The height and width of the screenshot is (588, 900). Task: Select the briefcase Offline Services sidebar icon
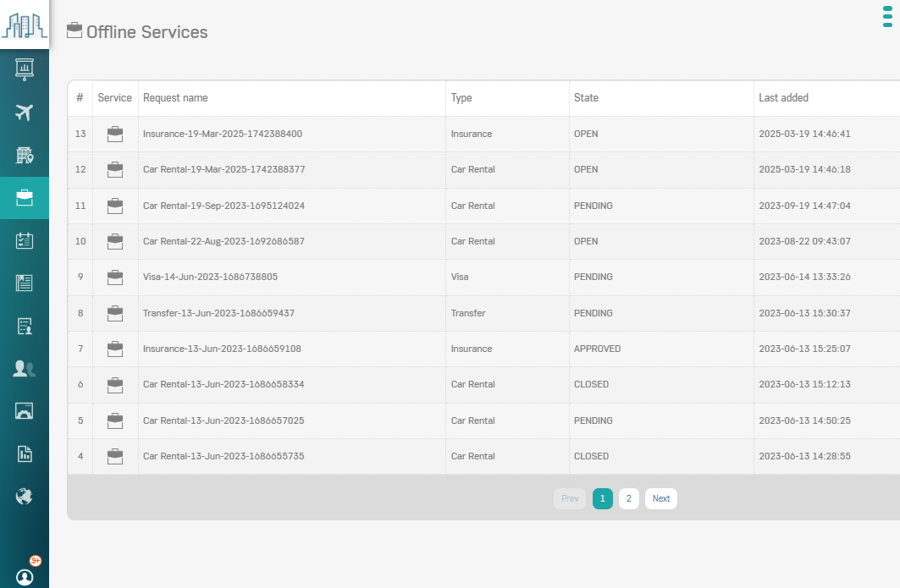25,198
